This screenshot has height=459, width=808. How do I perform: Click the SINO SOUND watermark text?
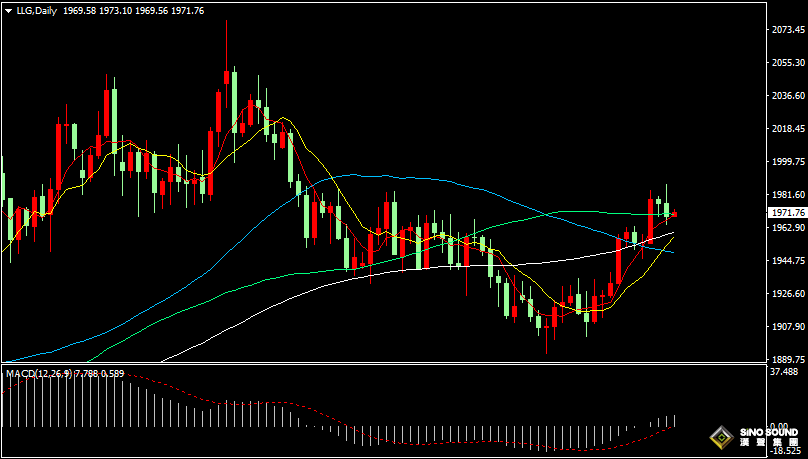[x=769, y=433]
